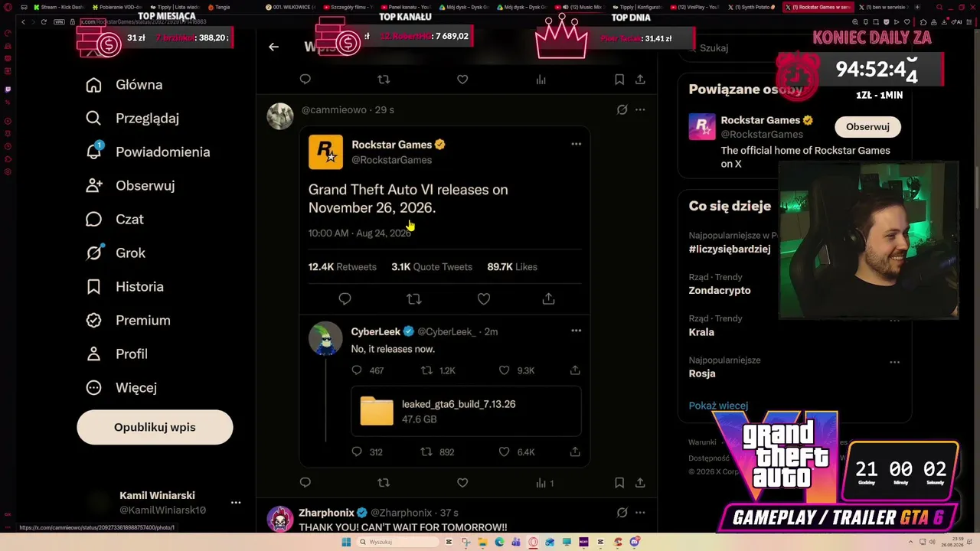This screenshot has height=551, width=980.
Task: Follow Rockstar Games with the Obserwuj button
Action: point(867,127)
